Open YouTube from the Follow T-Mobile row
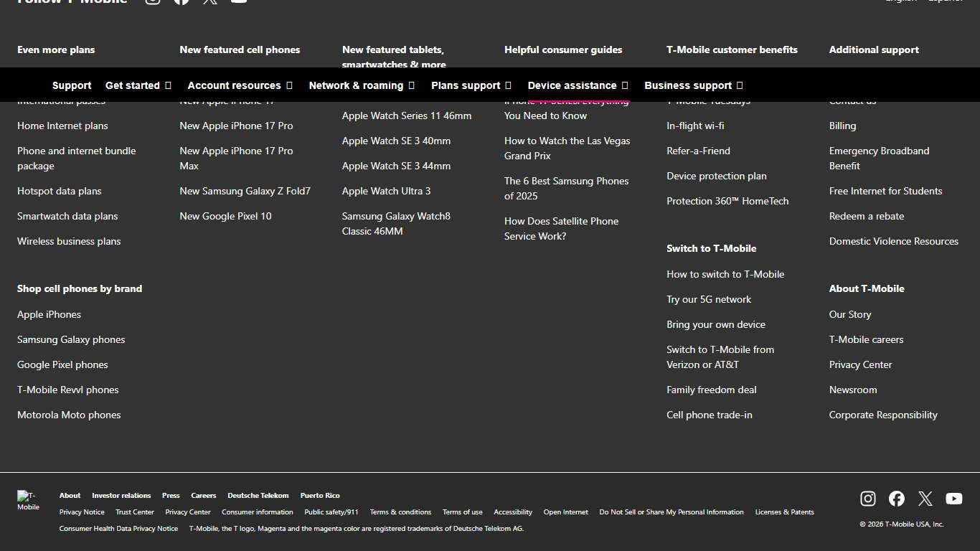980x551 pixels. pos(238,1)
